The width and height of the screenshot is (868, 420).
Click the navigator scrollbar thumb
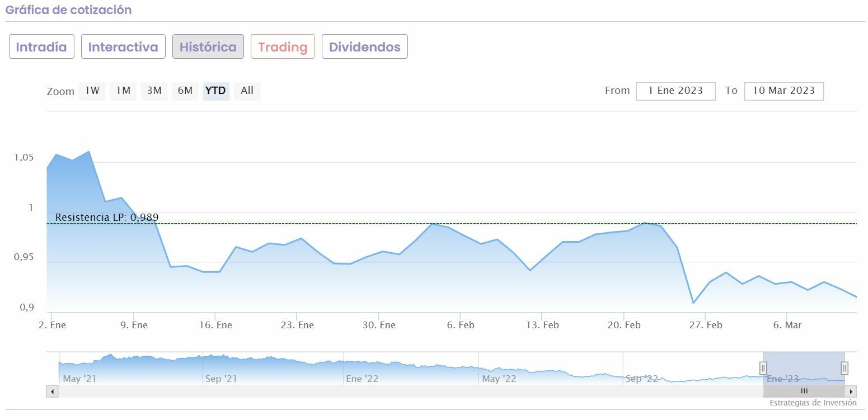tap(804, 391)
